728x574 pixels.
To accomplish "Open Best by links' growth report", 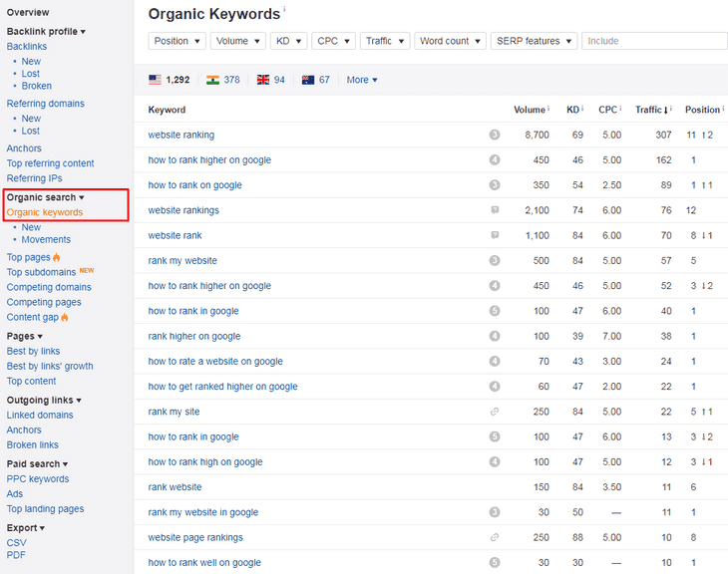I will point(50,366).
